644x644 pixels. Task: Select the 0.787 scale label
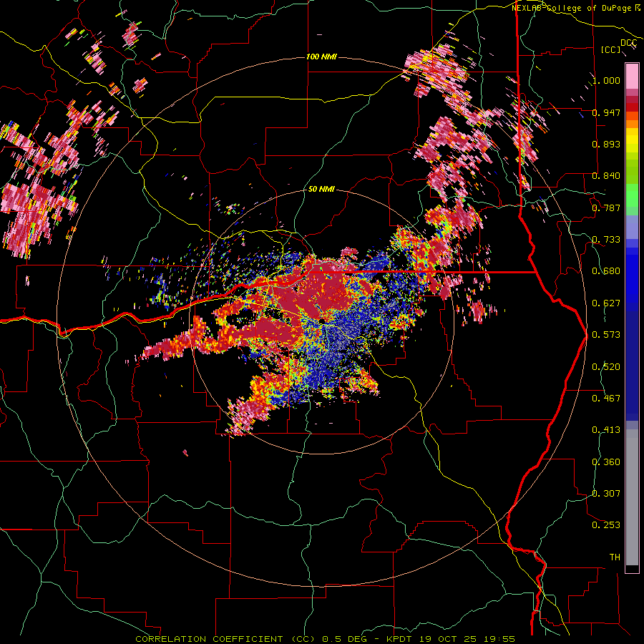point(606,208)
